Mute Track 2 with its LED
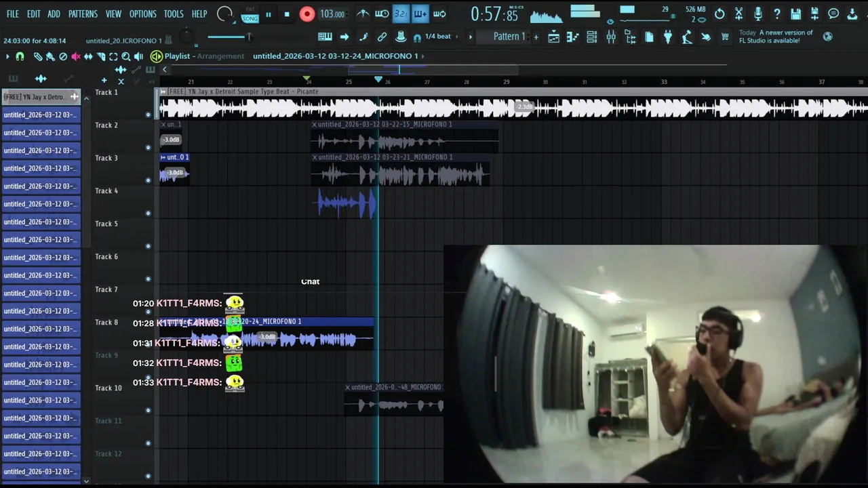 pyautogui.click(x=148, y=147)
